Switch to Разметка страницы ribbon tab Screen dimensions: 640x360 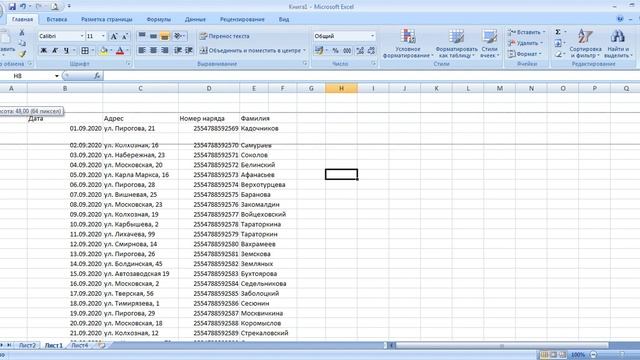[107, 20]
